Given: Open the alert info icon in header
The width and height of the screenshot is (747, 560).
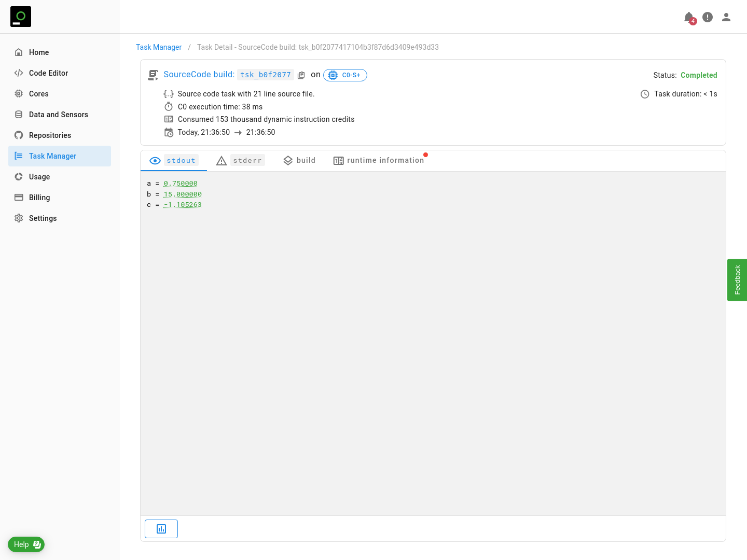Looking at the screenshot, I should [708, 17].
